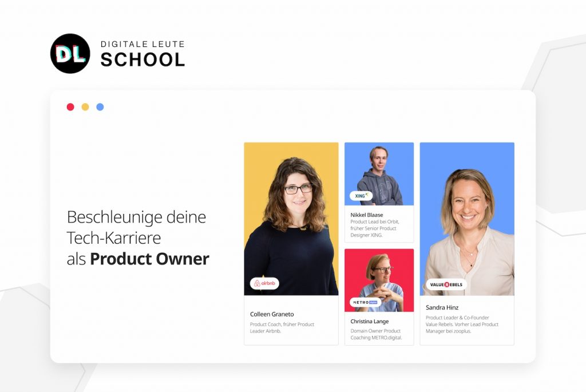The height and width of the screenshot is (392, 586).
Task: Open Colleen Graneto's portrait photo
Action: point(291,219)
